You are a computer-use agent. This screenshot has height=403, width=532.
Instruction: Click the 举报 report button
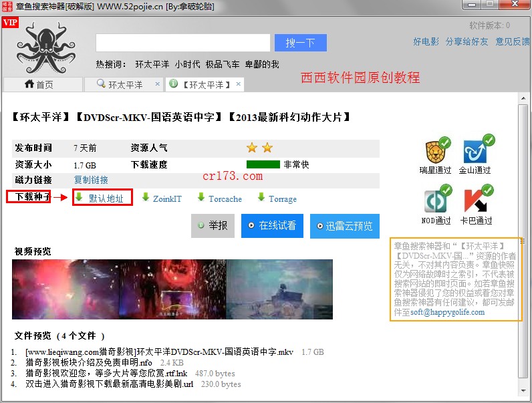coord(213,226)
